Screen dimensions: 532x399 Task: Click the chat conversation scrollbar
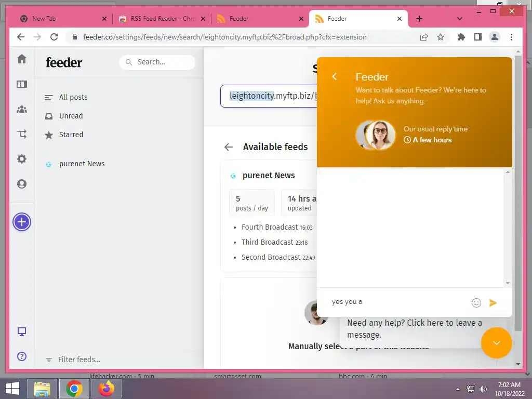pos(508,228)
